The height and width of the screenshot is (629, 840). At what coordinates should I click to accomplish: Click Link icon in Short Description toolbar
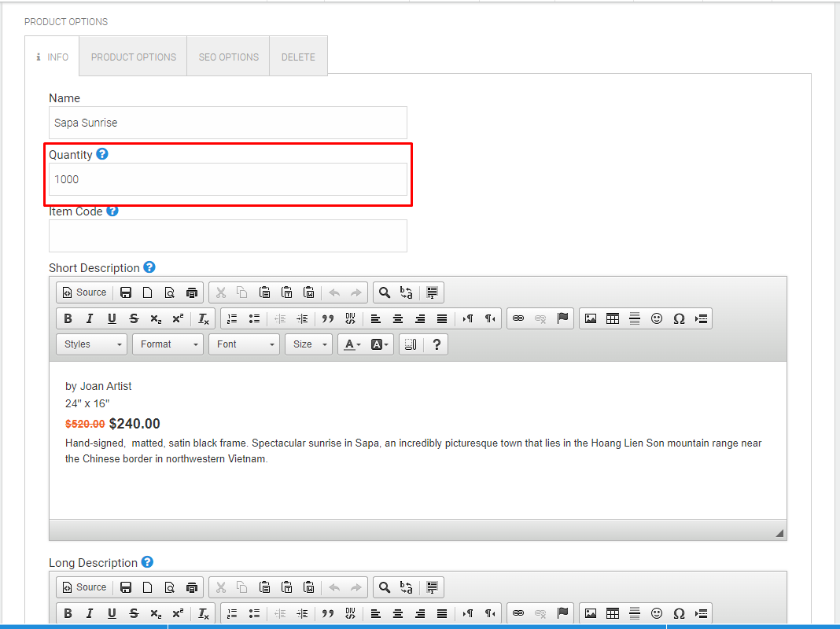click(518, 318)
